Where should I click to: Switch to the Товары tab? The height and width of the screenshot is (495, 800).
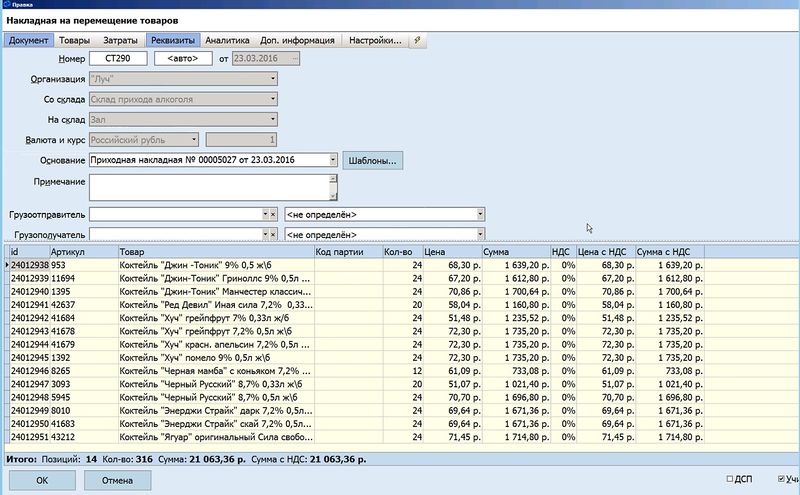[x=74, y=40]
